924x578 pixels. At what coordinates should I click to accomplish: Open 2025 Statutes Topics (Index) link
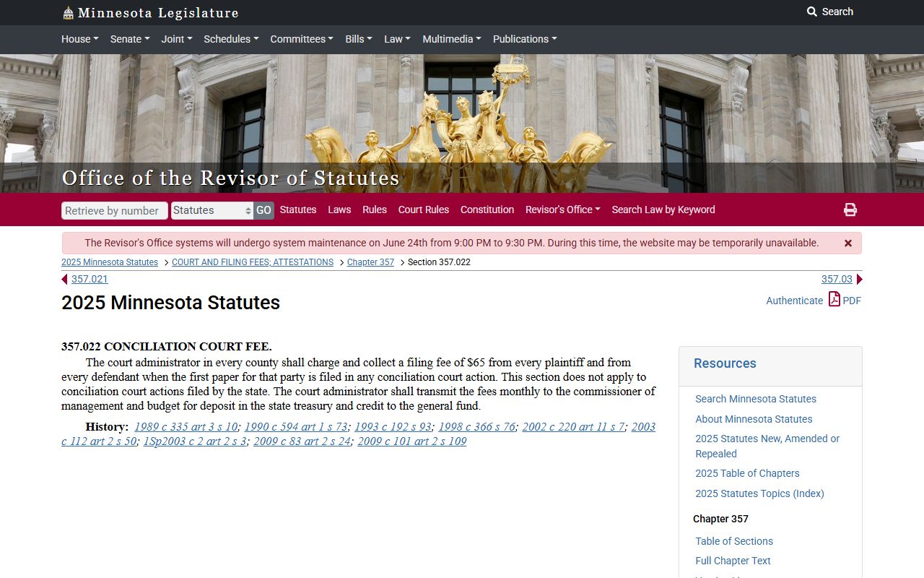759,493
